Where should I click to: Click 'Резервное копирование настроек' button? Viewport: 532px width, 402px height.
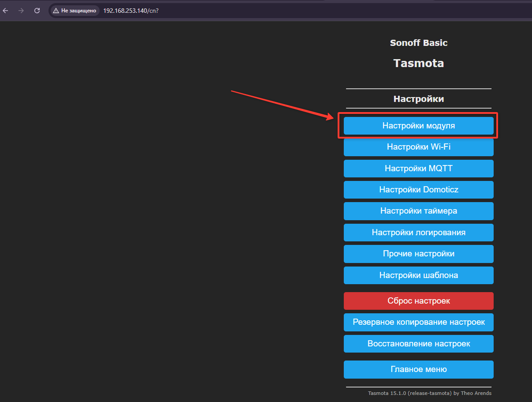coord(419,322)
